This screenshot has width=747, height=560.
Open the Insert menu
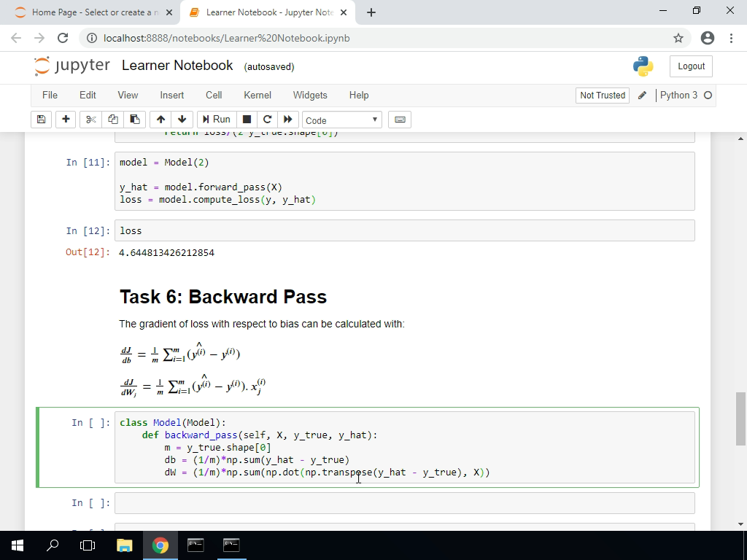click(x=172, y=96)
